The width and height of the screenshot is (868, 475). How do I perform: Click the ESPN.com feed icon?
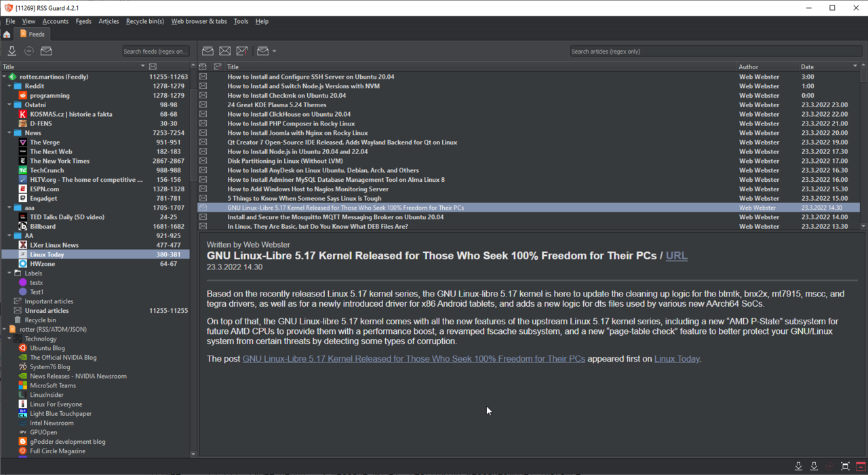tap(23, 189)
